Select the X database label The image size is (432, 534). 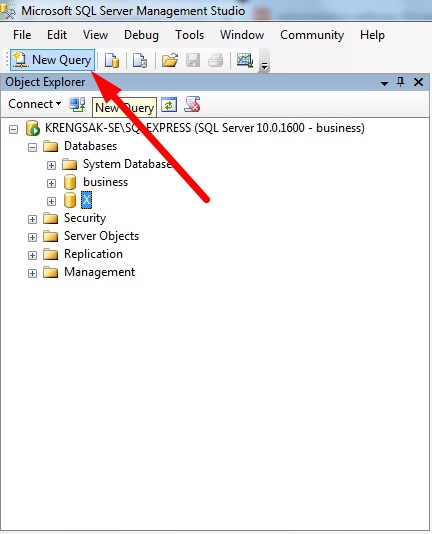point(87,200)
